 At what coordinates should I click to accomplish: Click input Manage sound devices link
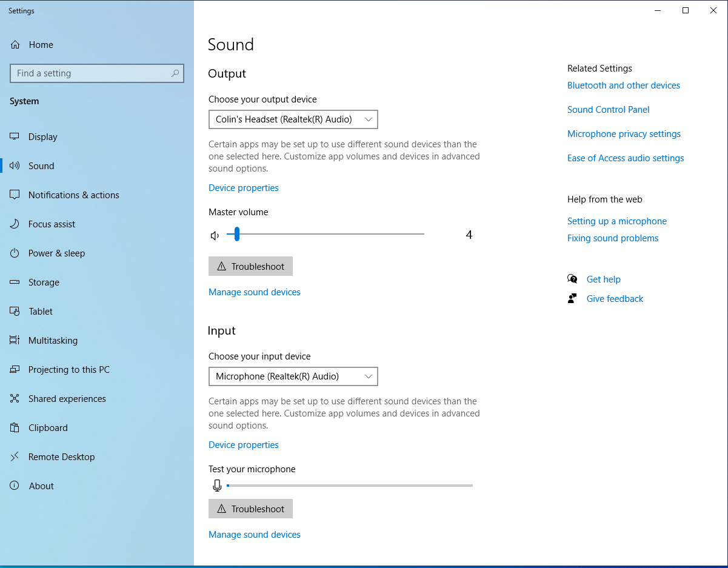click(255, 535)
